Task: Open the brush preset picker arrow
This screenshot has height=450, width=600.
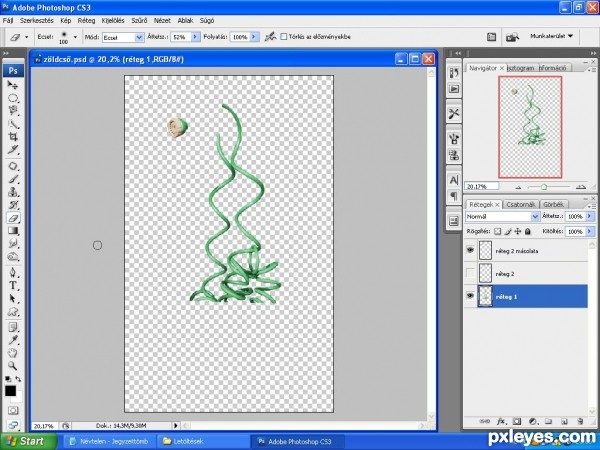Action: point(75,37)
